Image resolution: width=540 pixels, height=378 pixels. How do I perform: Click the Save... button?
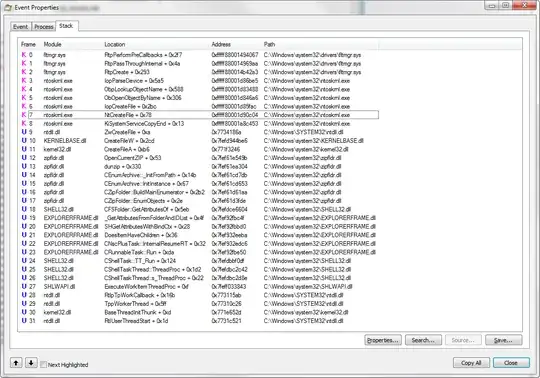click(x=503, y=340)
